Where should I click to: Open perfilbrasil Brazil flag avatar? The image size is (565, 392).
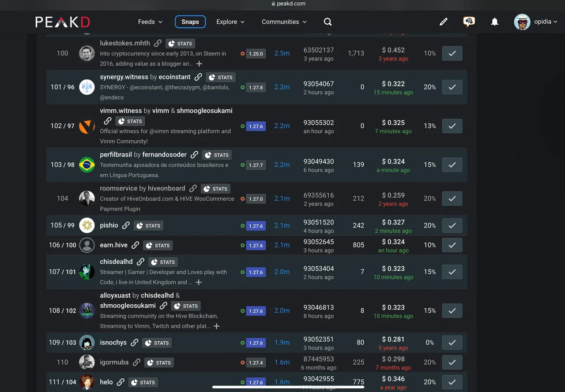[x=87, y=164]
